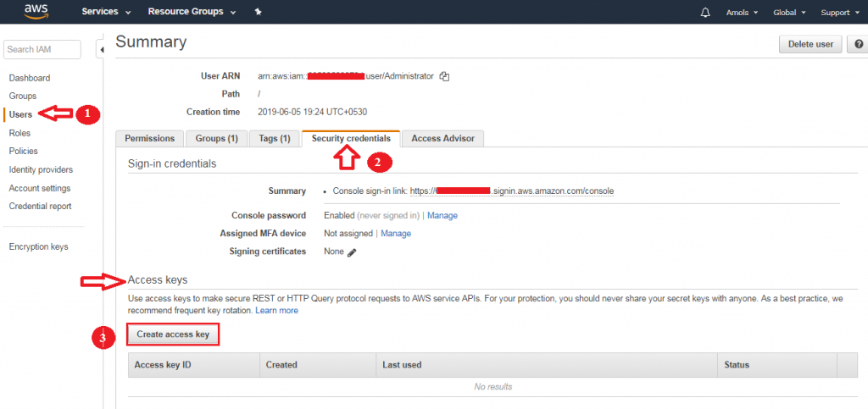
Task: Click Manage link for Console password
Action: pos(442,216)
